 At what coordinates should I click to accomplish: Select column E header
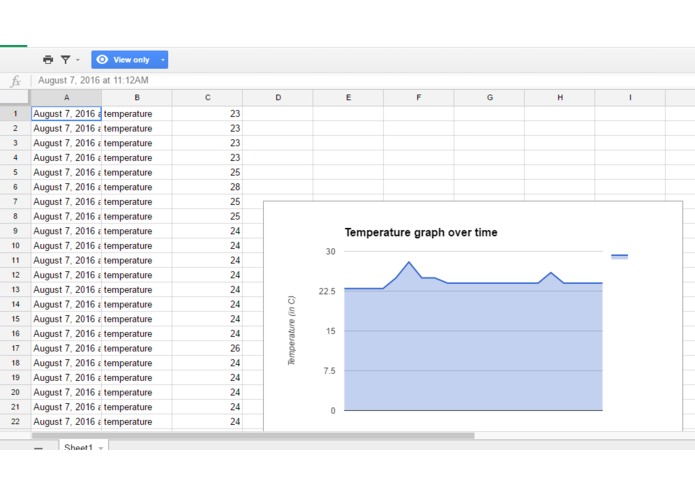(348, 97)
